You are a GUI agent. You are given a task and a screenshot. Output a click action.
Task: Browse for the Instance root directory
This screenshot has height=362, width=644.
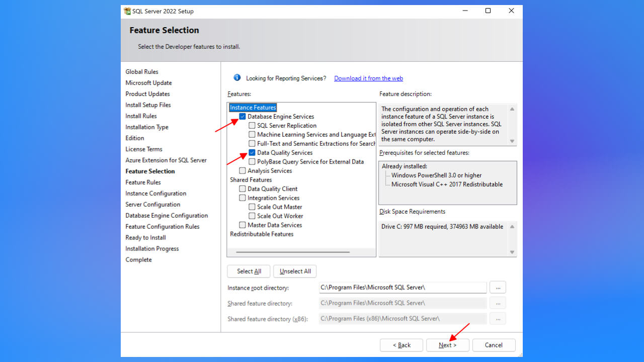498,287
